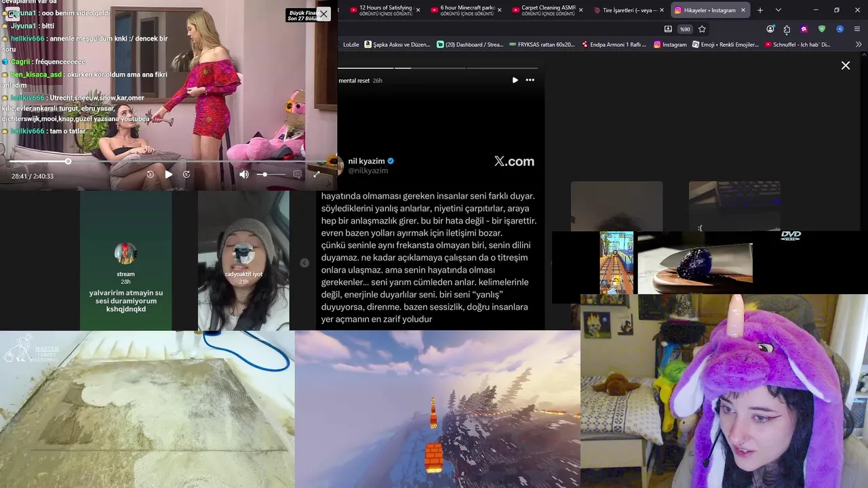
Task: Click the Minecraft parkour video
Action: (437, 409)
